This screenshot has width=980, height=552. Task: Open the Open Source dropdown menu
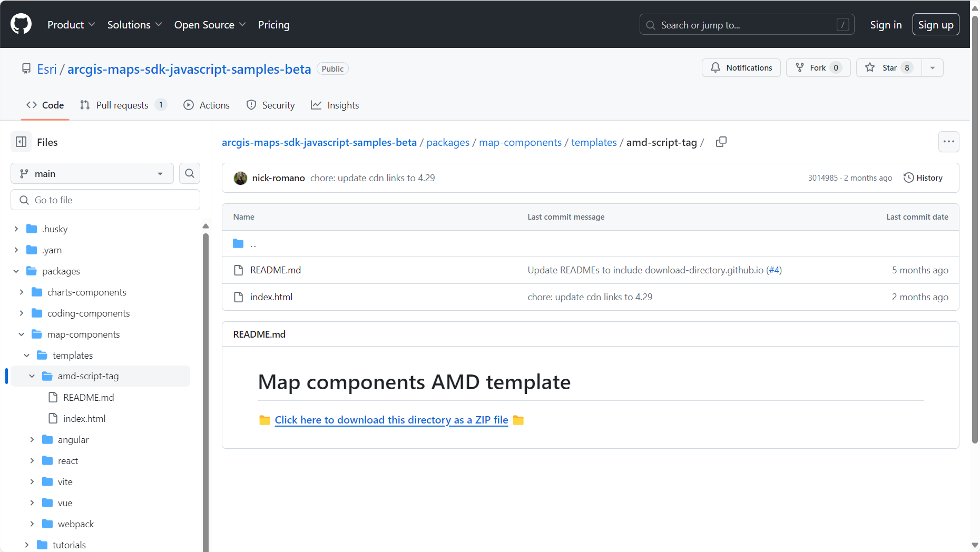pos(210,25)
